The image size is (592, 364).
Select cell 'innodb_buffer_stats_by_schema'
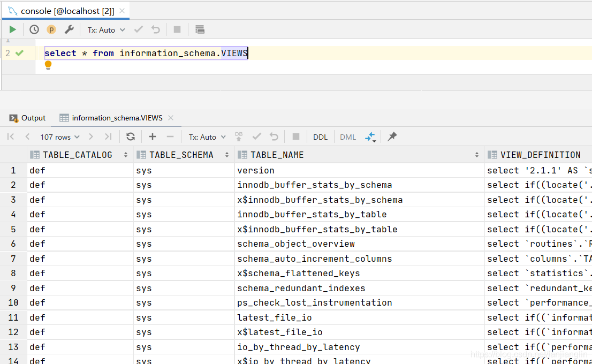[x=359, y=185]
